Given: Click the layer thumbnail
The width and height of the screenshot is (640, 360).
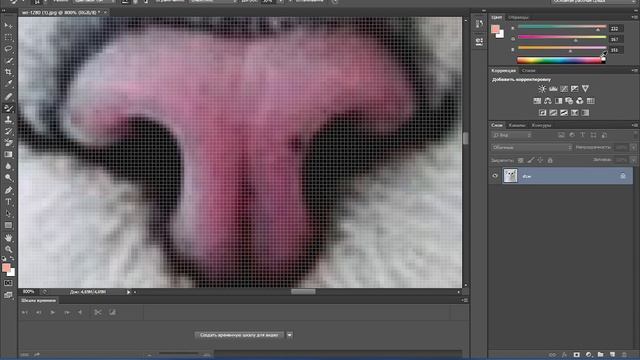Looking at the screenshot, I should (510, 176).
